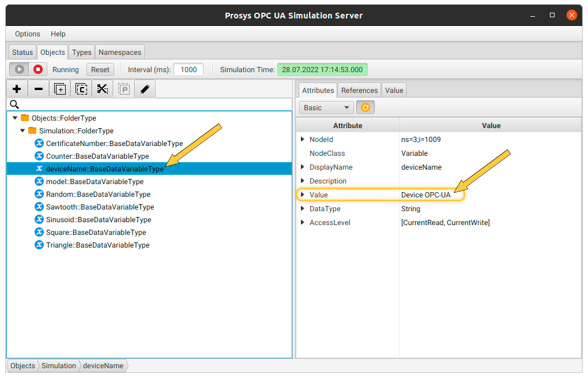
Task: Expand the Description attribute row
Action: tap(303, 181)
